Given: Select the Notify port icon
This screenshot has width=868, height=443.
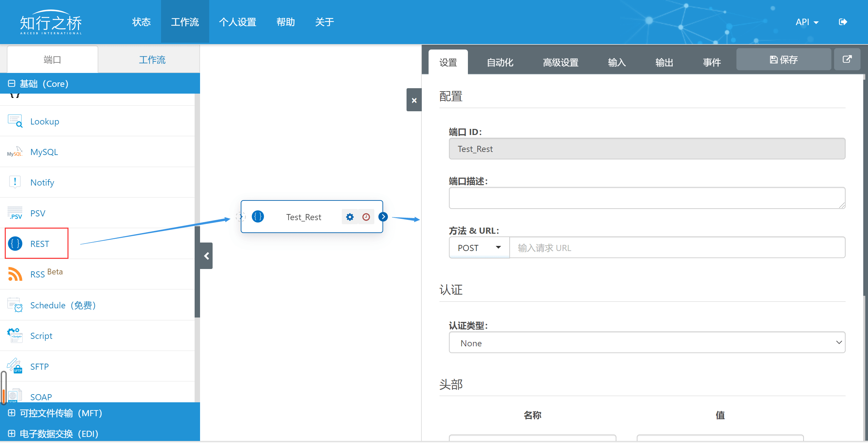Looking at the screenshot, I should [x=15, y=182].
